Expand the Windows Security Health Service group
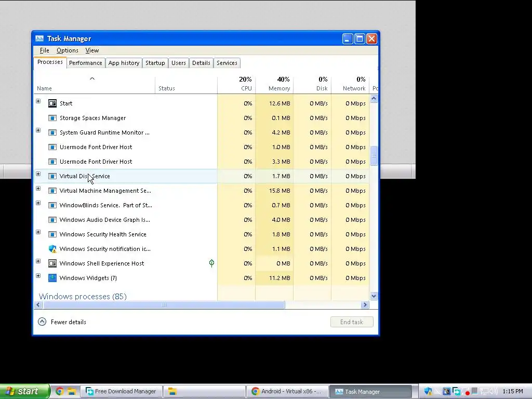The image size is (532, 399). click(38, 232)
